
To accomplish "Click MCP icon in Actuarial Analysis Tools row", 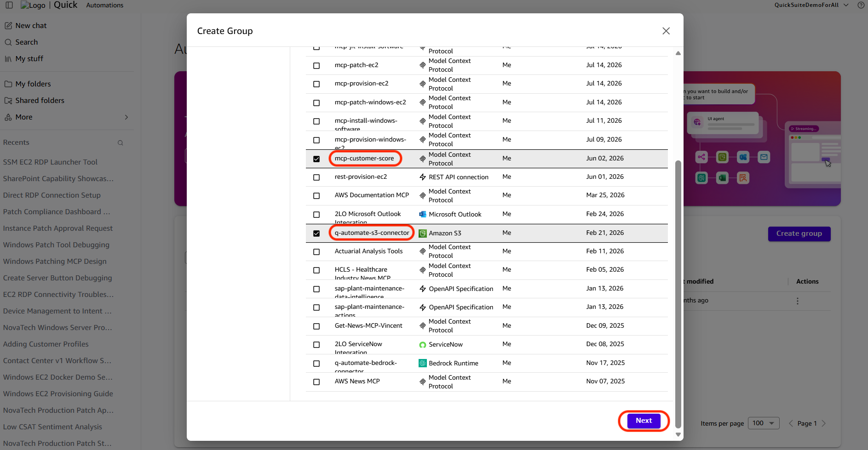I will click(x=423, y=251).
